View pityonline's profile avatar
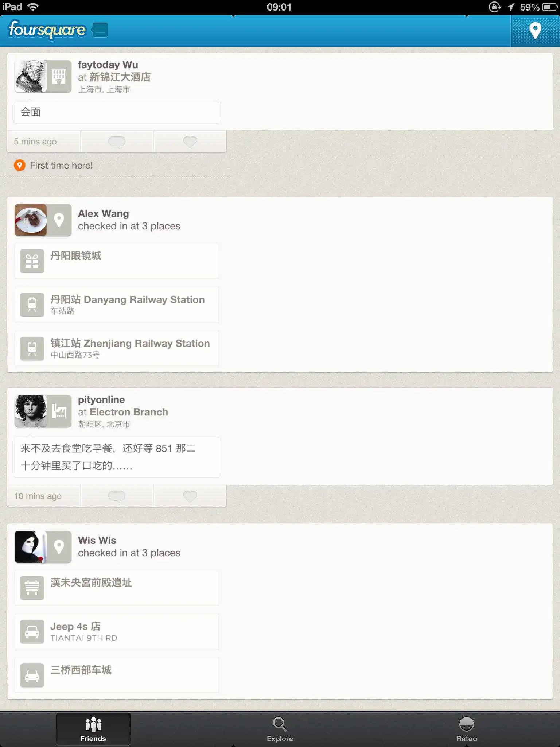Viewport: 560px width, 747px height. tap(31, 411)
